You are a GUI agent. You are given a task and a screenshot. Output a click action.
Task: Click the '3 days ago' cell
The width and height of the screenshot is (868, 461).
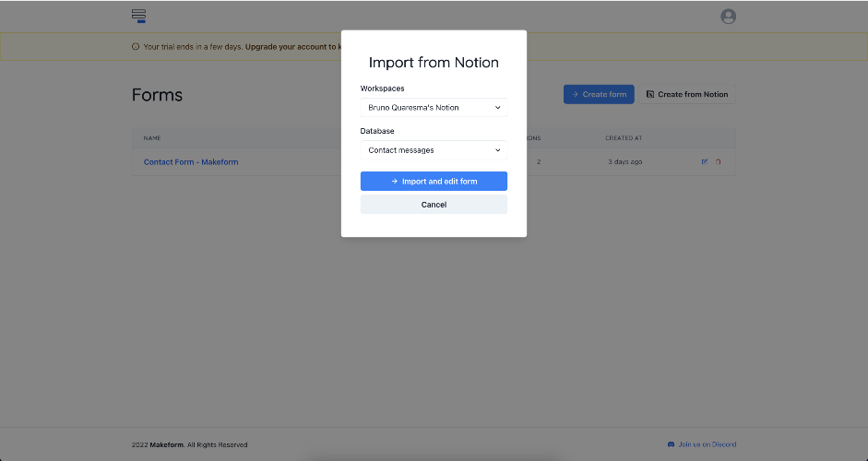625,162
